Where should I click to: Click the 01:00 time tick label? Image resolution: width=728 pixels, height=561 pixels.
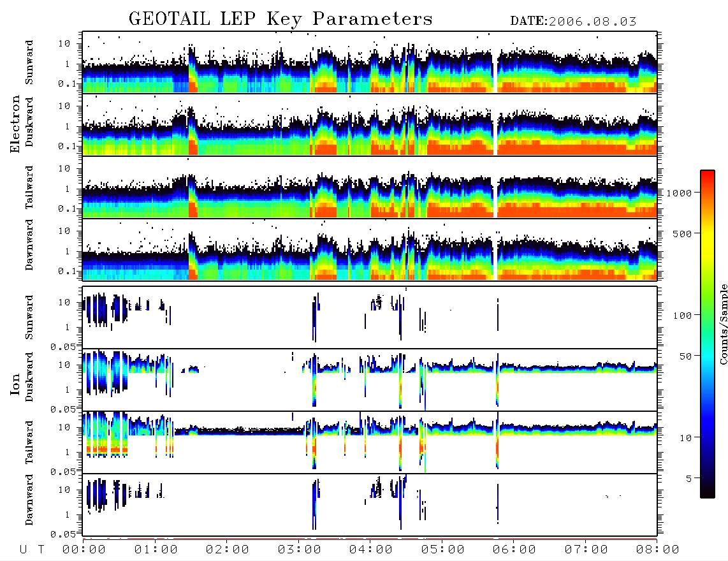coord(156,550)
